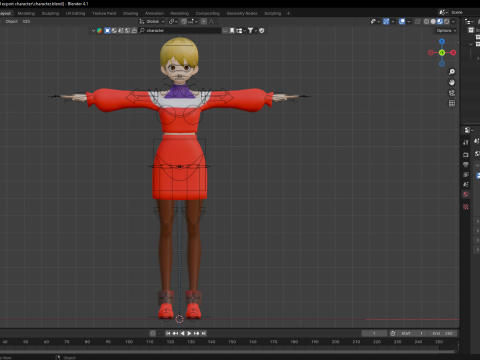Switch to the Geometry Nodes workspace tab
This screenshot has width=480, height=360.
point(242,13)
